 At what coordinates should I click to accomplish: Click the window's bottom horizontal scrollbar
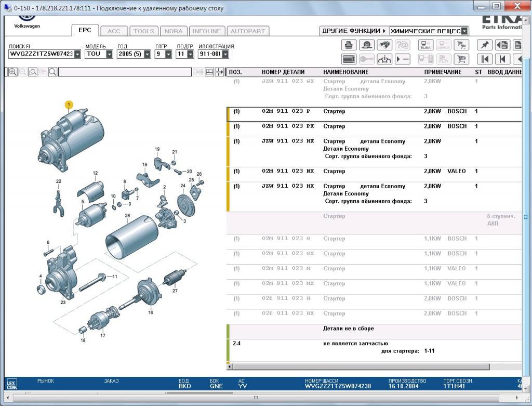click(256, 398)
